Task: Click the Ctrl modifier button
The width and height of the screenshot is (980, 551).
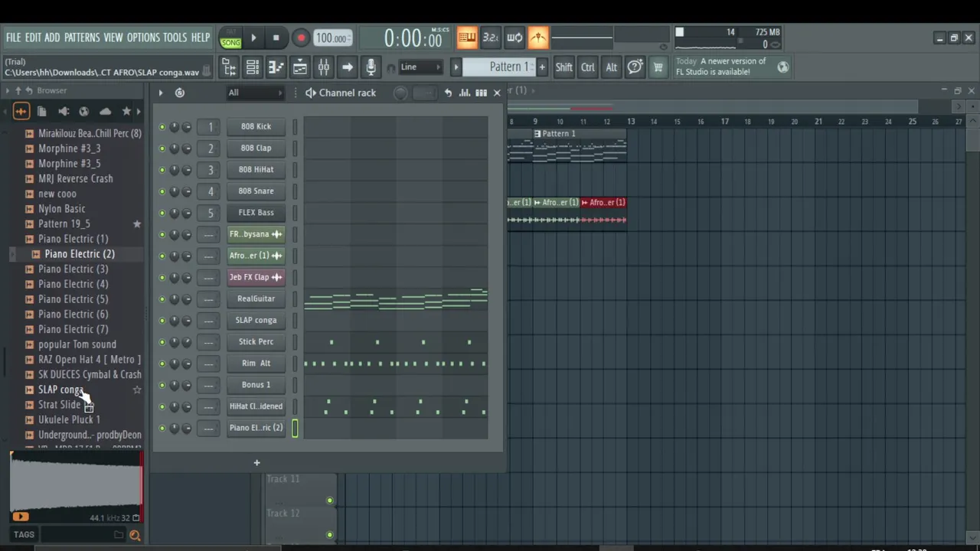Action: [x=588, y=67]
